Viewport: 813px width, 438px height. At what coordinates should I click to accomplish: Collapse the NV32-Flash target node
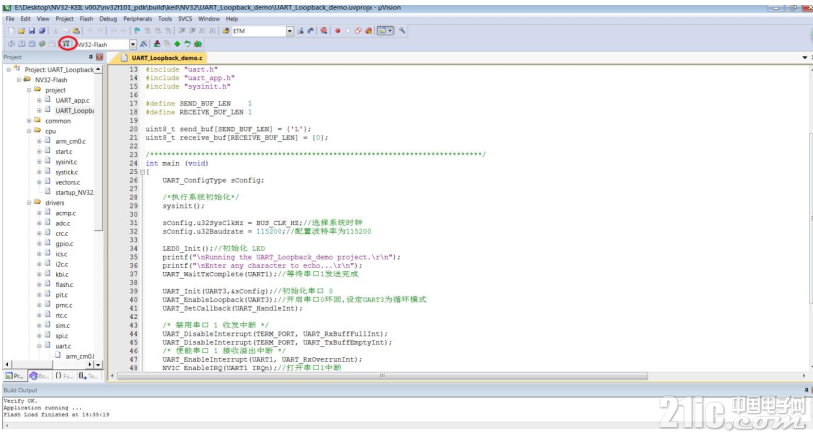pyautogui.click(x=19, y=80)
